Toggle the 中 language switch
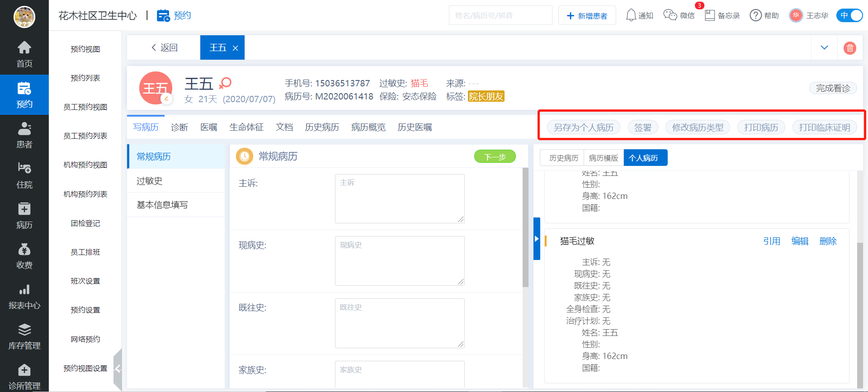This screenshot has width=868, height=392. 849,15
